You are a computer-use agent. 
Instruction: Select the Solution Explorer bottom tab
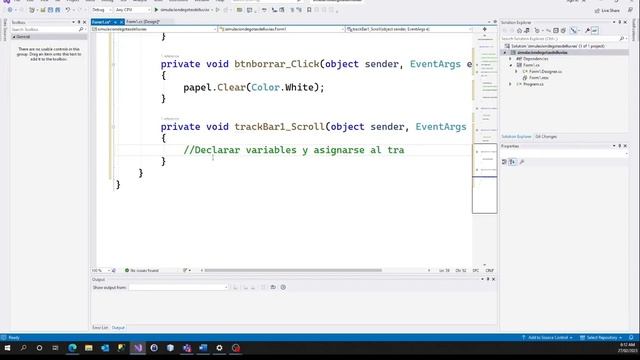tap(516, 137)
